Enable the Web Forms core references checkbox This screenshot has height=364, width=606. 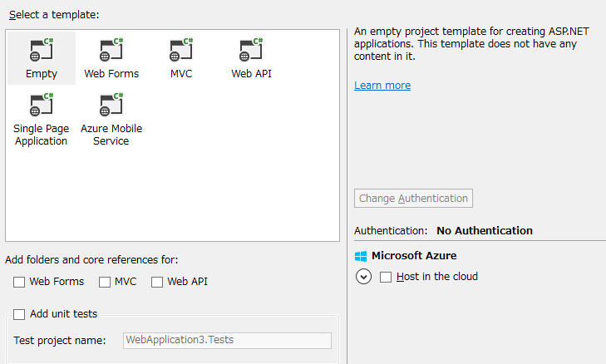tap(19, 282)
